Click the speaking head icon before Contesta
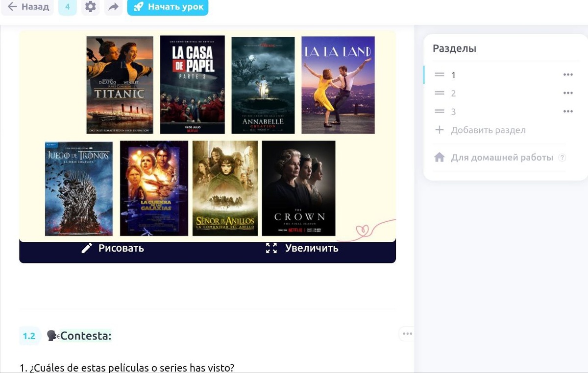 pos(52,336)
